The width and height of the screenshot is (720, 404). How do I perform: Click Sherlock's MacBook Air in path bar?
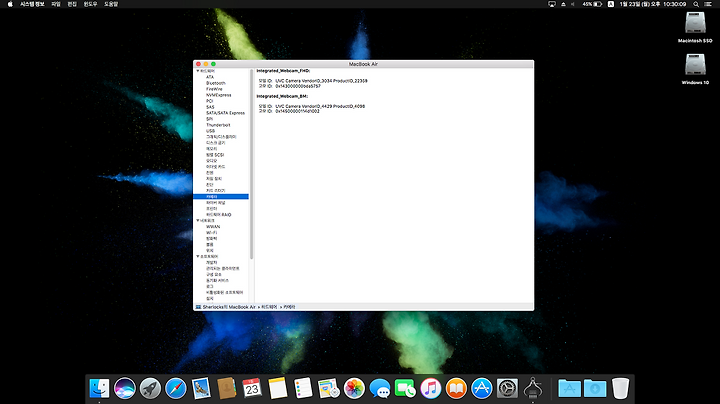click(229, 307)
